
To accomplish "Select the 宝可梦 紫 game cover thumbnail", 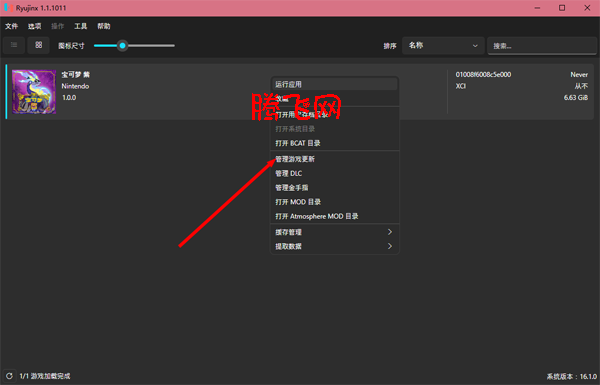I will (x=34, y=92).
